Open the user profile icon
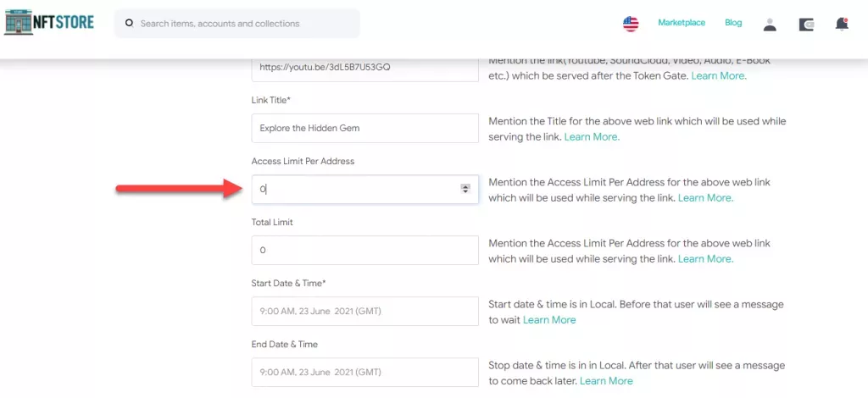 [770, 25]
